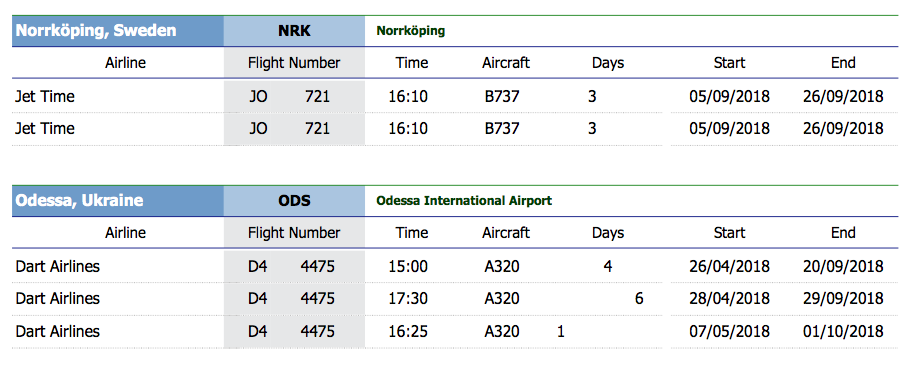The image size is (912, 372).
Task: Click the Time column header in Odessa table
Action: coord(412,233)
